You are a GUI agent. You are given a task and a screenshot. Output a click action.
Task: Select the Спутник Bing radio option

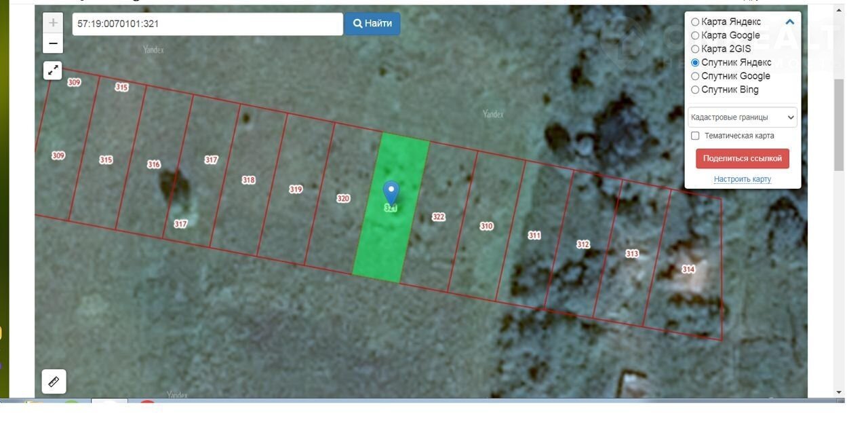(695, 90)
